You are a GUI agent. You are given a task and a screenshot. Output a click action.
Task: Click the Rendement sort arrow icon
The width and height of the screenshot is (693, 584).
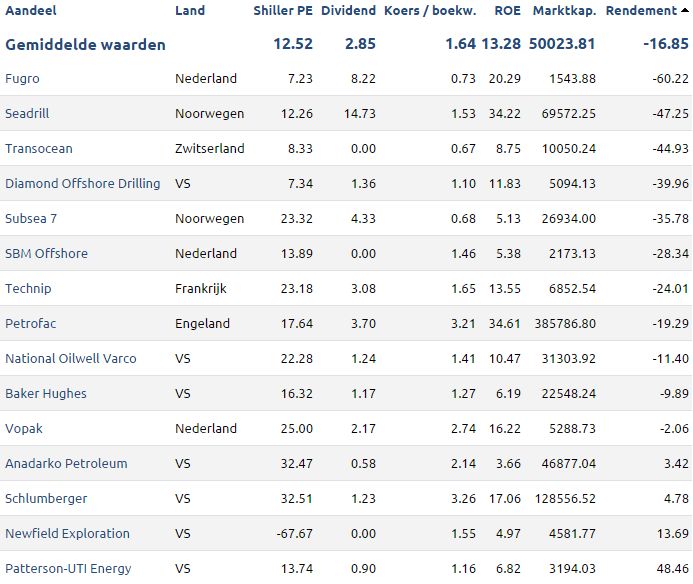[x=685, y=10]
